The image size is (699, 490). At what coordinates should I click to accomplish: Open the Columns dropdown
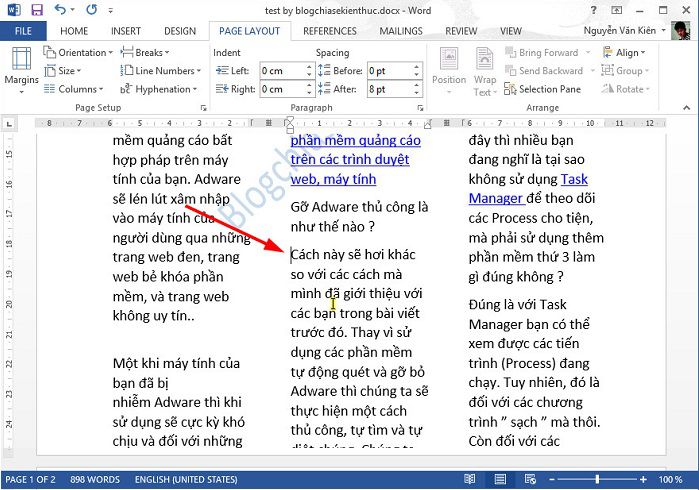click(x=74, y=89)
